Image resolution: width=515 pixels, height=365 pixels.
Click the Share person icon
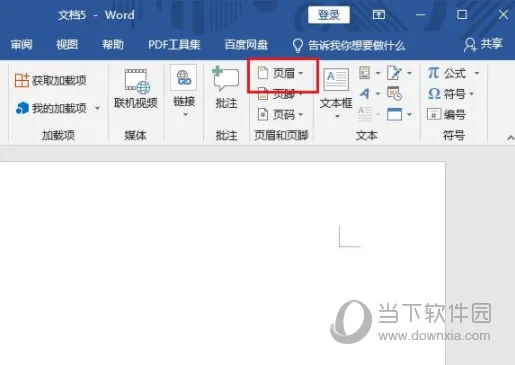pyautogui.click(x=470, y=45)
